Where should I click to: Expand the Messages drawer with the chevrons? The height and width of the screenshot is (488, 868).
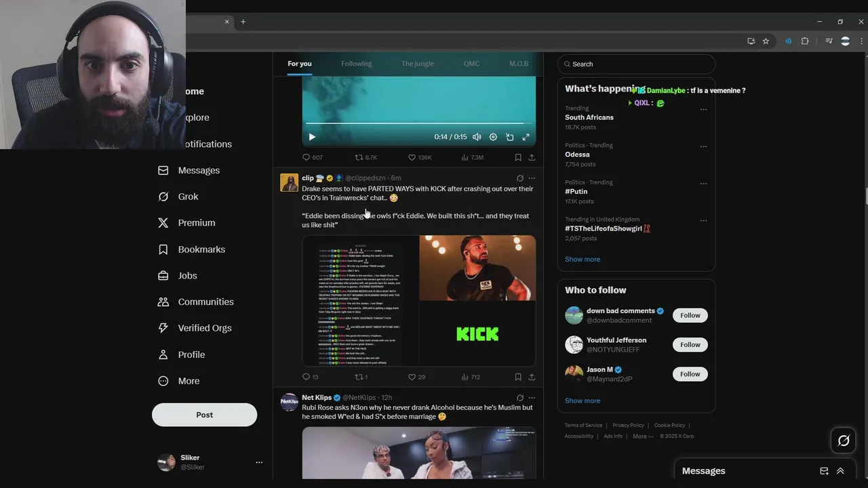(840, 471)
